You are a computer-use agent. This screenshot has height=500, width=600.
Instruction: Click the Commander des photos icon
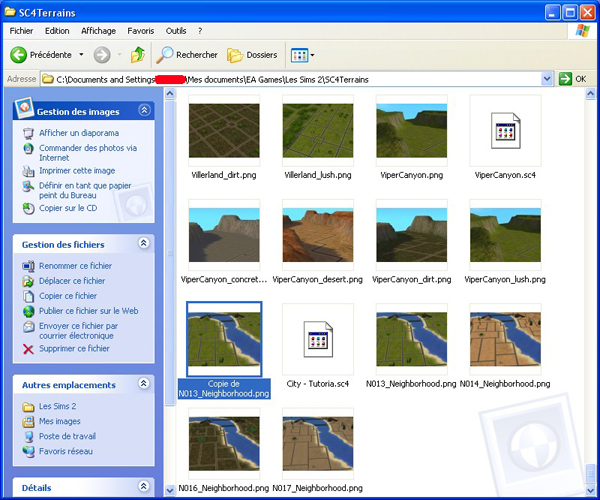28,148
